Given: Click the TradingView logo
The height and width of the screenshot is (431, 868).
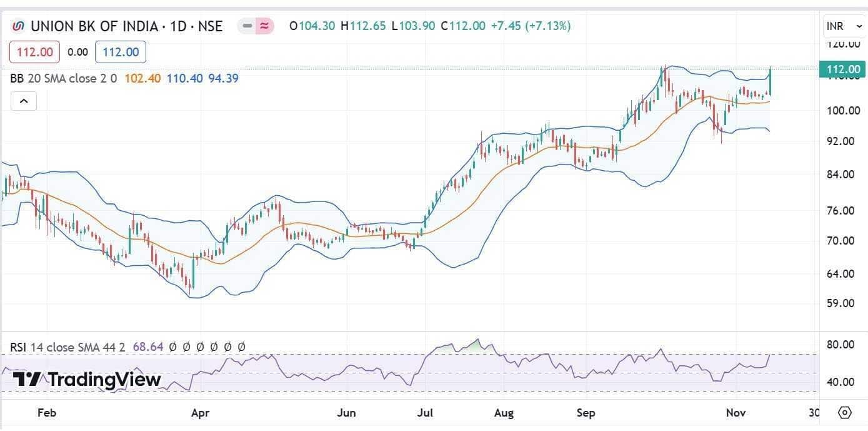Looking at the screenshot, I should point(87,380).
